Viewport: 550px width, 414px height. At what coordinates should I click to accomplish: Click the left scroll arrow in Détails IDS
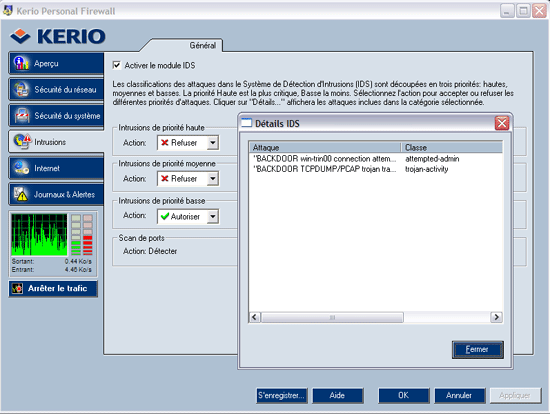point(255,317)
